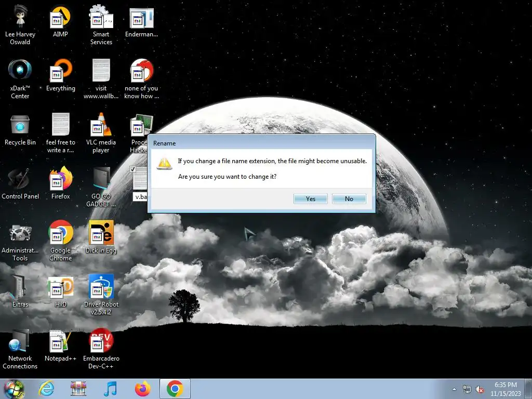The height and width of the screenshot is (399, 532).
Task: Click the Rename dialog title bar
Action: tap(262, 143)
